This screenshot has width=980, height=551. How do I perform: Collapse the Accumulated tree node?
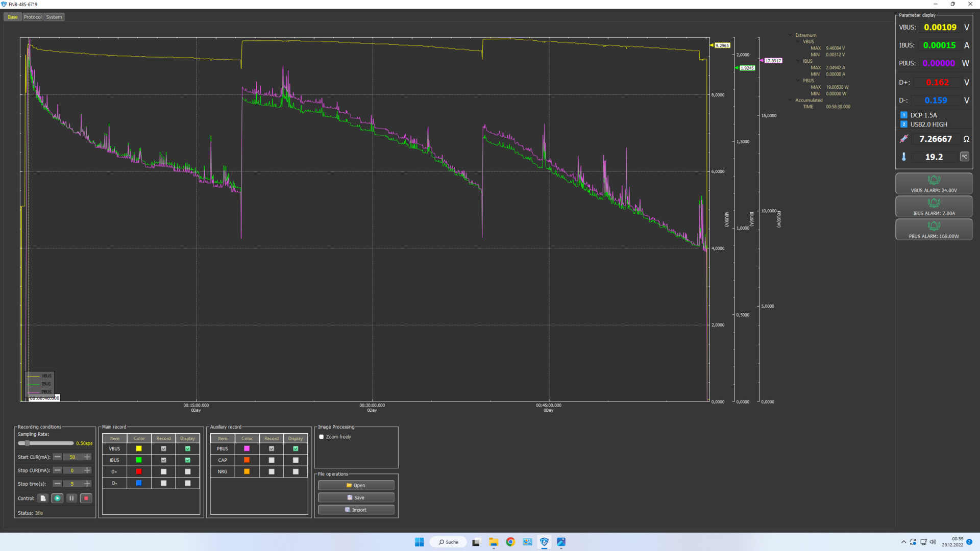click(791, 101)
